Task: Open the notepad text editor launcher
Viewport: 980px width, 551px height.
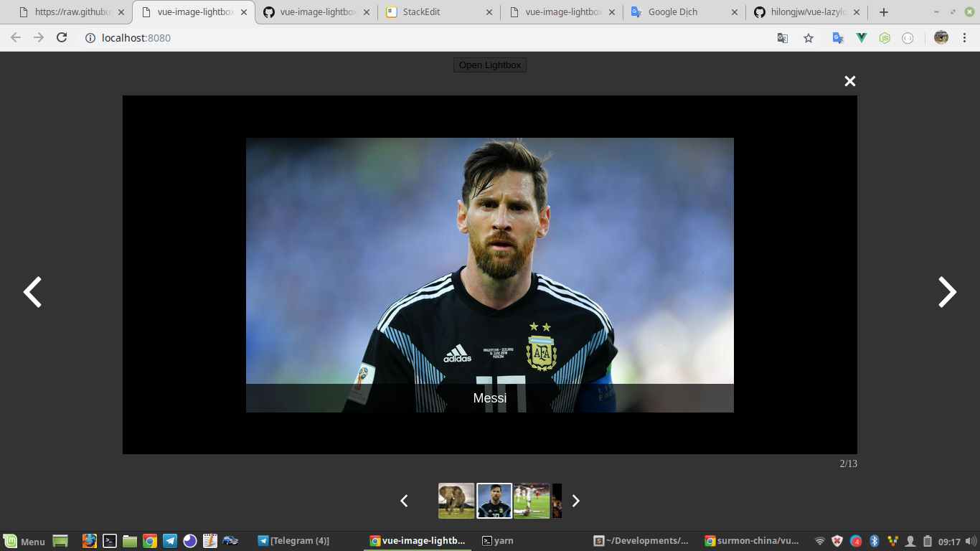Action: coord(210,541)
